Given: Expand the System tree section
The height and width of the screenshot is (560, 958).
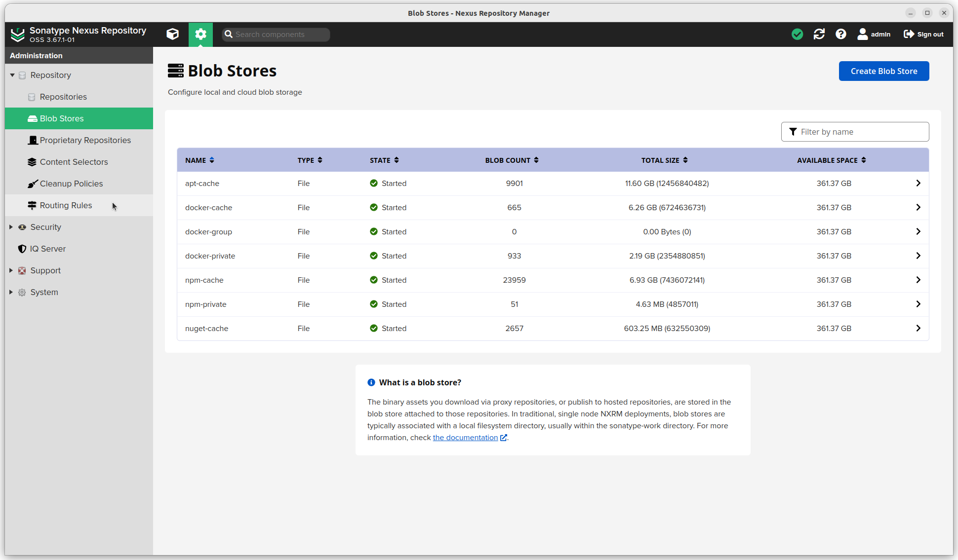Looking at the screenshot, I should pos(11,292).
